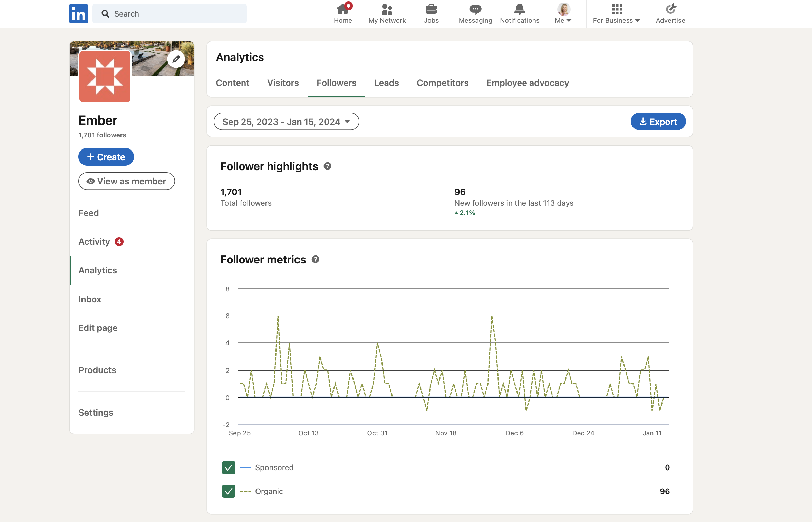
Task: Toggle View as member mode
Action: coord(126,181)
